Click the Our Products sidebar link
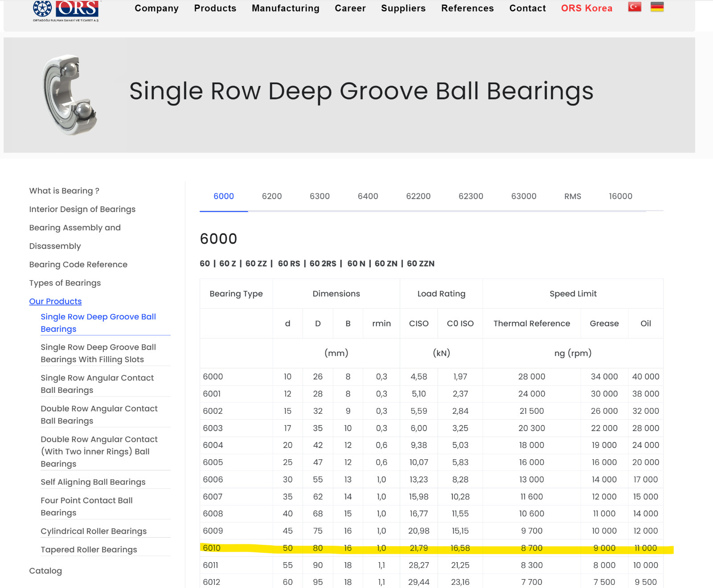Viewport: 713px width, 588px height. tap(55, 302)
